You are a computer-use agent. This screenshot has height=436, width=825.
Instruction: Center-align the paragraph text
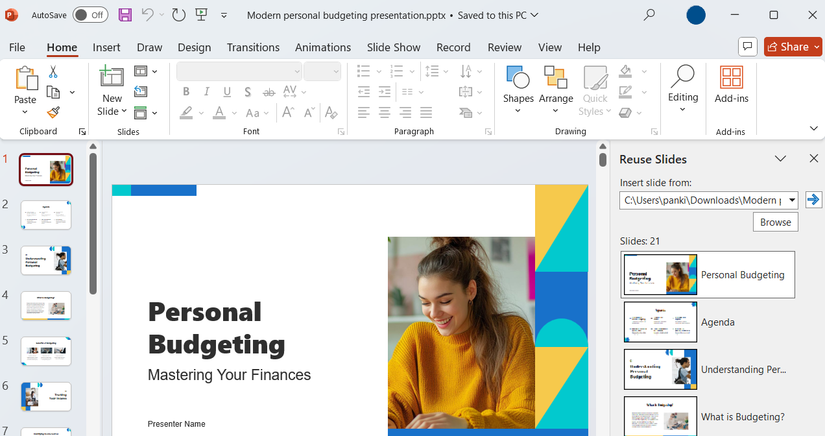(x=385, y=112)
